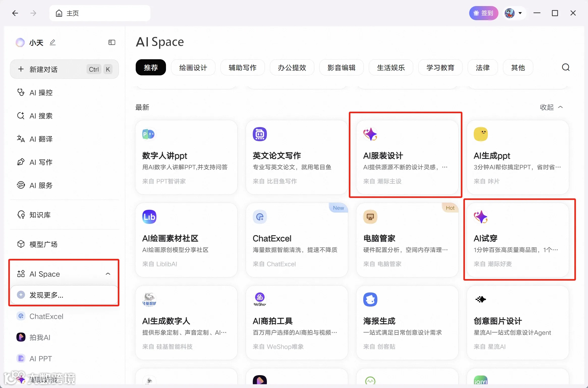Click the edit pencil next to 小天
Screen dimensions: 588x388
tap(52, 42)
